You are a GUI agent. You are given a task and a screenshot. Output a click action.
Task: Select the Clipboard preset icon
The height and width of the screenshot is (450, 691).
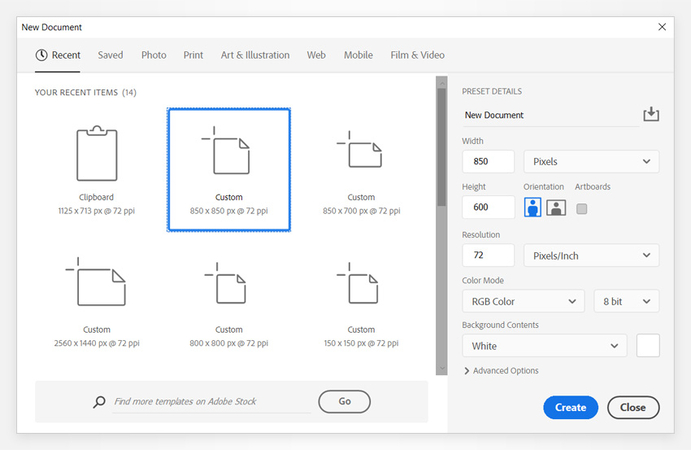(97, 155)
